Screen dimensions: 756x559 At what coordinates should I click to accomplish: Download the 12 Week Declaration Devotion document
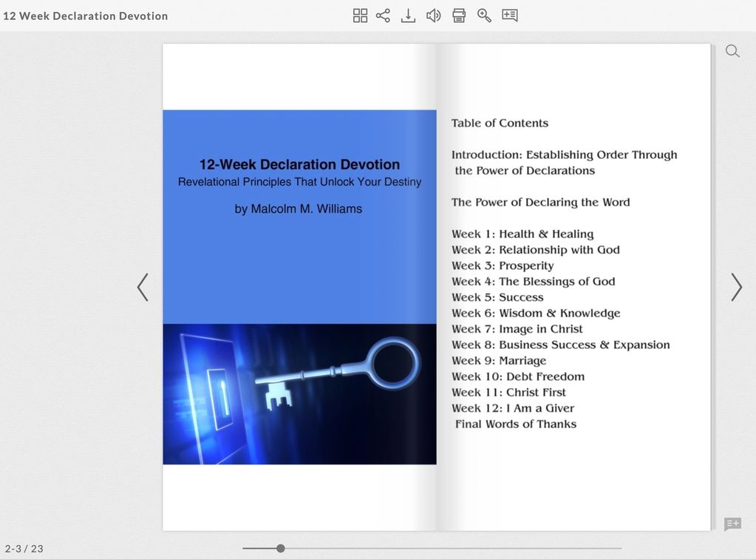[x=408, y=15]
